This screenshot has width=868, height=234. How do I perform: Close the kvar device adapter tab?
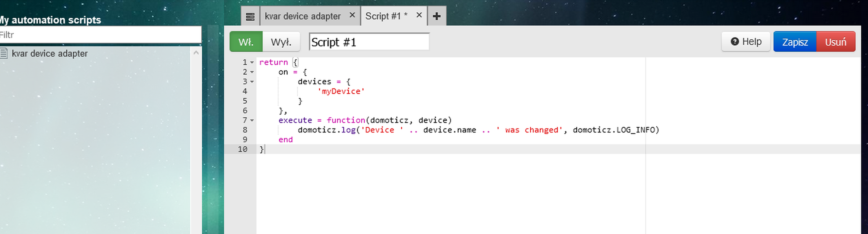point(352,15)
